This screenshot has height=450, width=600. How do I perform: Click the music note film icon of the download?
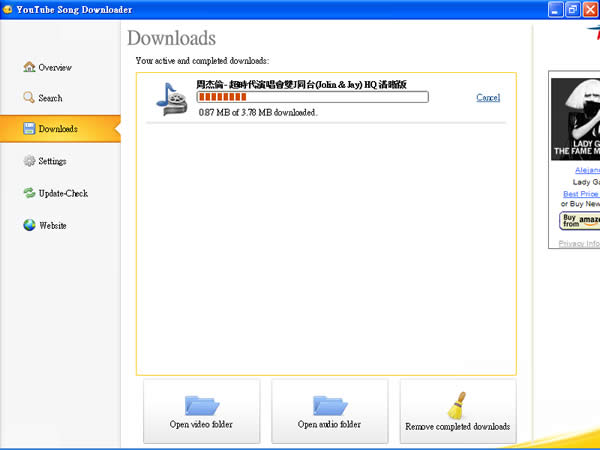(172, 99)
